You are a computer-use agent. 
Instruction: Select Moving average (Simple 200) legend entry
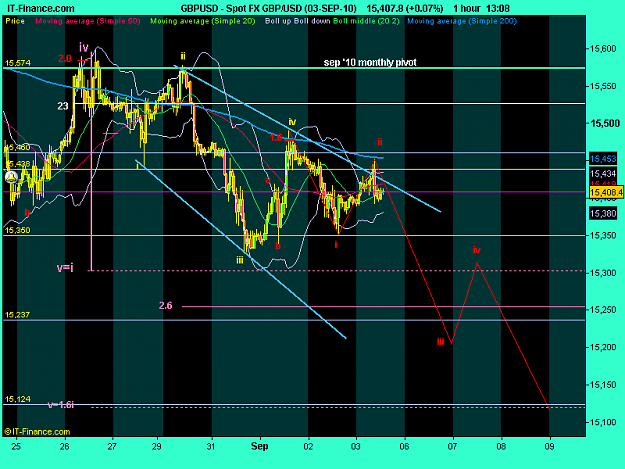[462, 21]
